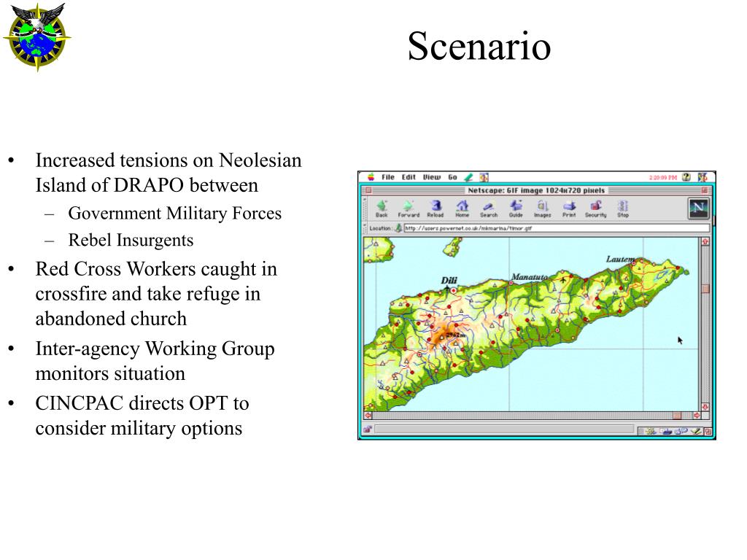The height and width of the screenshot is (560, 747).
Task: Click the Netscape N logo
Action: click(698, 208)
